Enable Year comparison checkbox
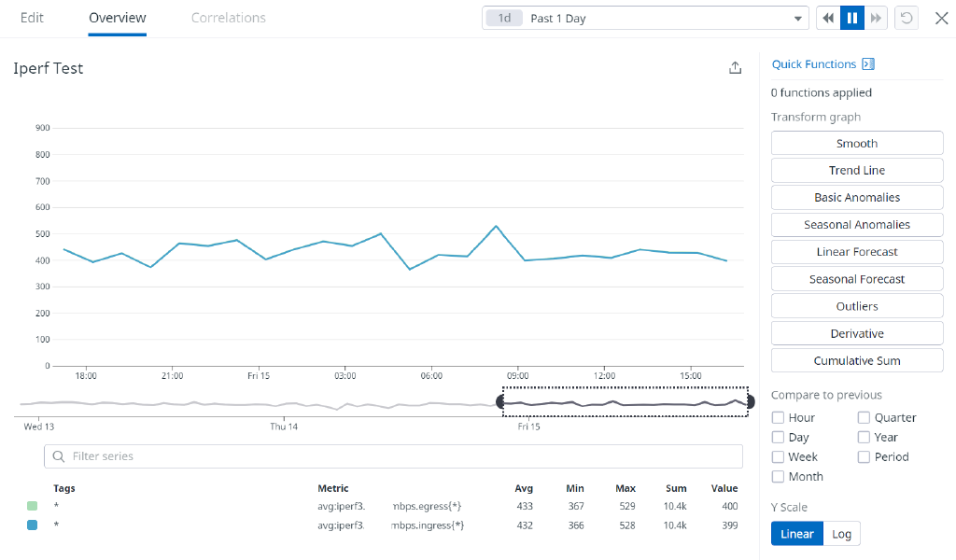956x560 pixels. [x=864, y=437]
